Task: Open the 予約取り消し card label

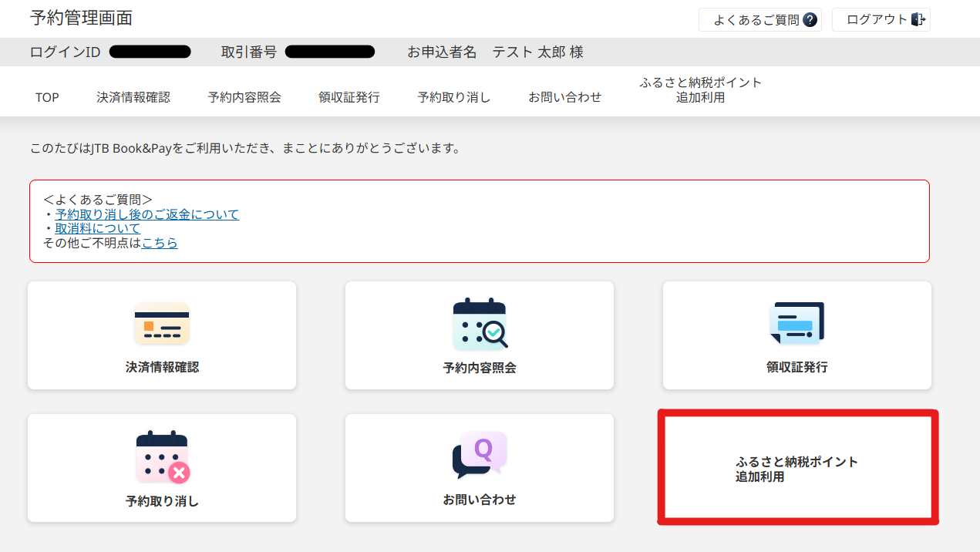Action: tap(162, 502)
